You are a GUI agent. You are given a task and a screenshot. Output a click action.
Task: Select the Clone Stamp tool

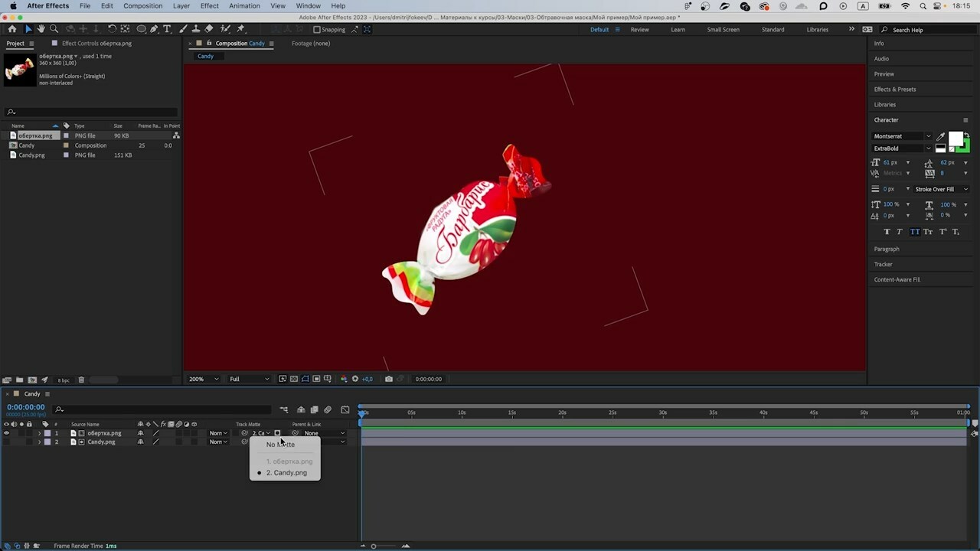[x=196, y=29]
